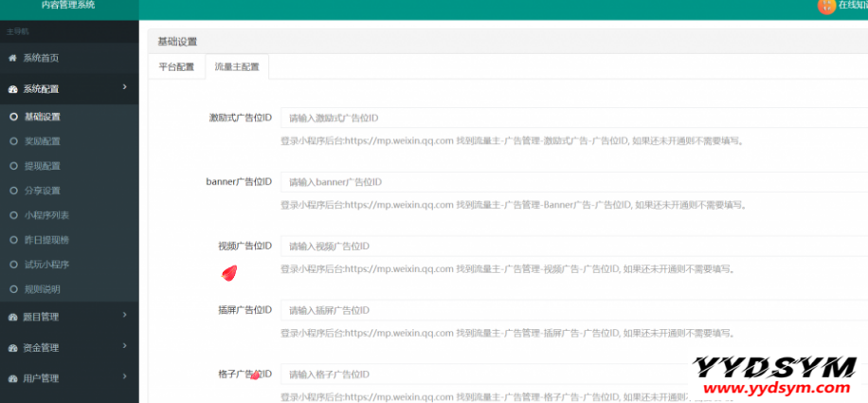Viewport: 868px width, 403px height.
Task: Expand the 资金管理 submenu arrow
Action: (x=125, y=347)
